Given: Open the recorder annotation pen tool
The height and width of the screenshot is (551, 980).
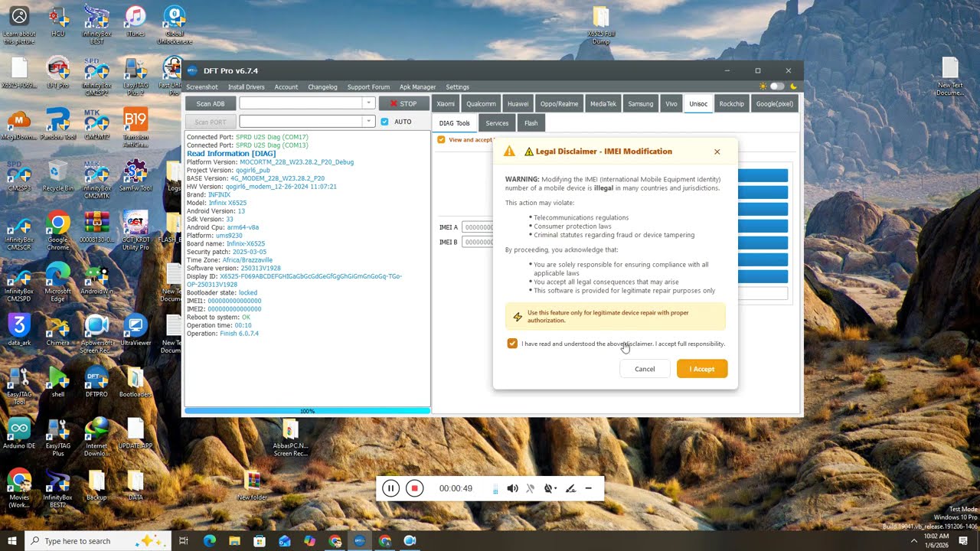Looking at the screenshot, I should [570, 488].
